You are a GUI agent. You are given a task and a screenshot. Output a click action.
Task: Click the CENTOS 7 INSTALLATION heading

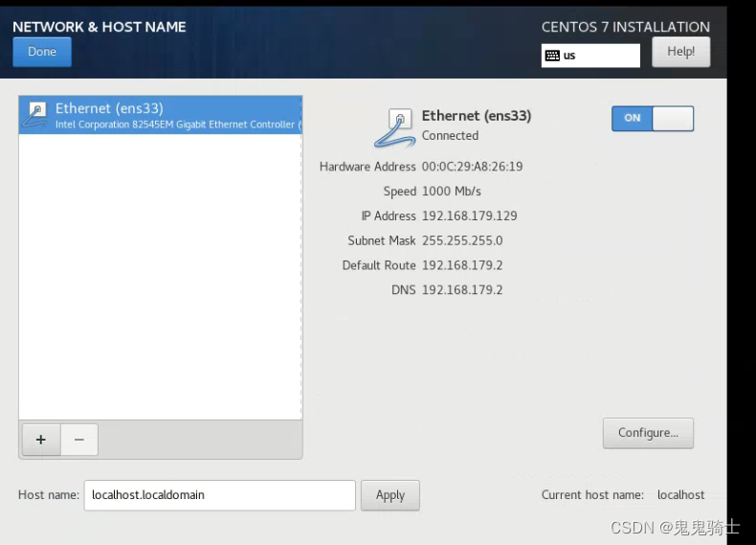(625, 27)
